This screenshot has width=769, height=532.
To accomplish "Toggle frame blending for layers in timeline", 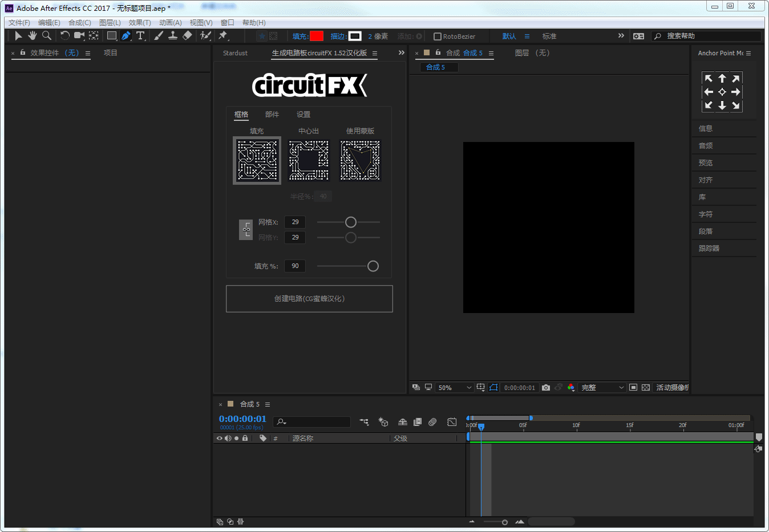I will click(x=418, y=422).
